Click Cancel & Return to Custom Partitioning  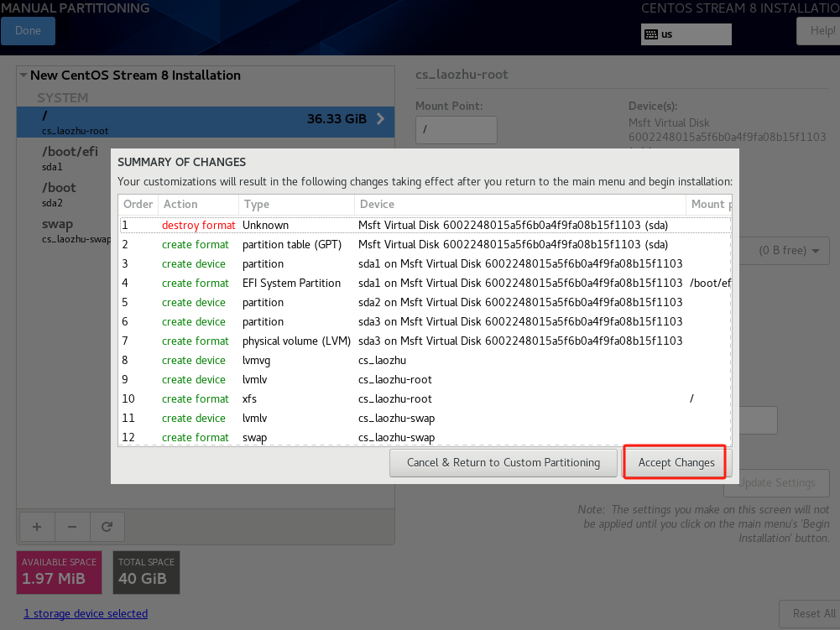click(x=503, y=462)
